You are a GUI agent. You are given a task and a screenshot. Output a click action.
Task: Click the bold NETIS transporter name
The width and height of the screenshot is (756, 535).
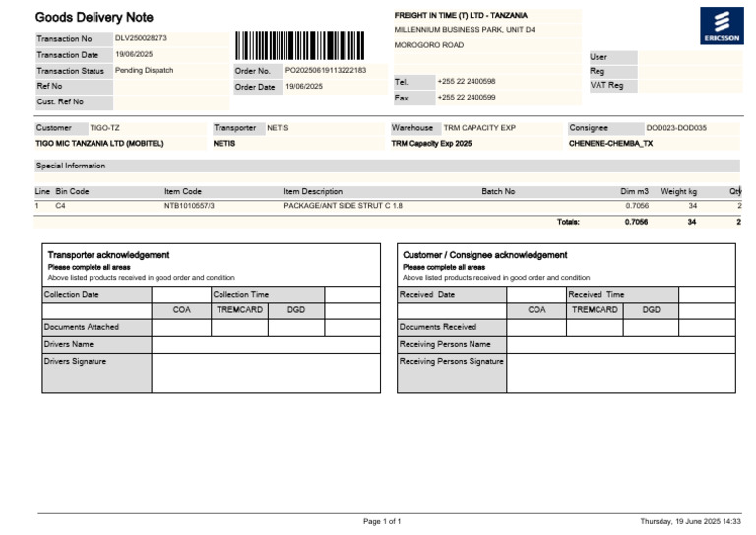point(224,144)
